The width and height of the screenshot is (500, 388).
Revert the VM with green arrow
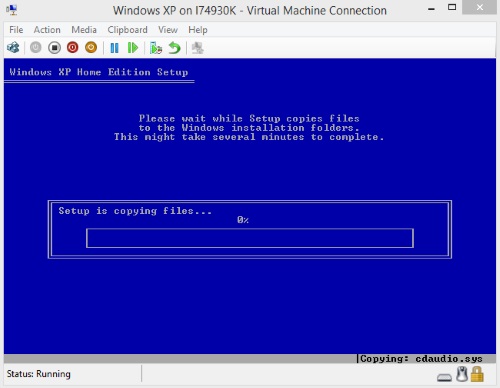pos(174,48)
